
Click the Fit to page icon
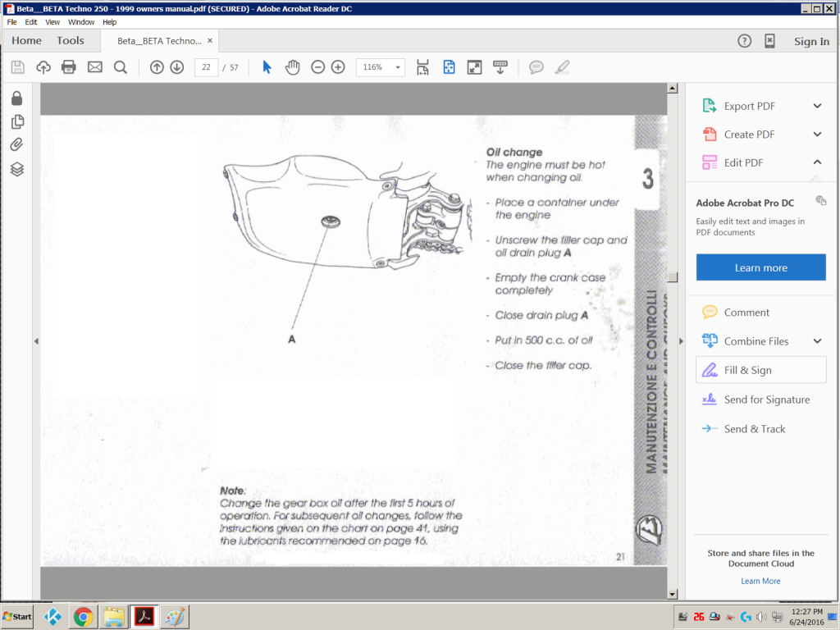point(449,67)
